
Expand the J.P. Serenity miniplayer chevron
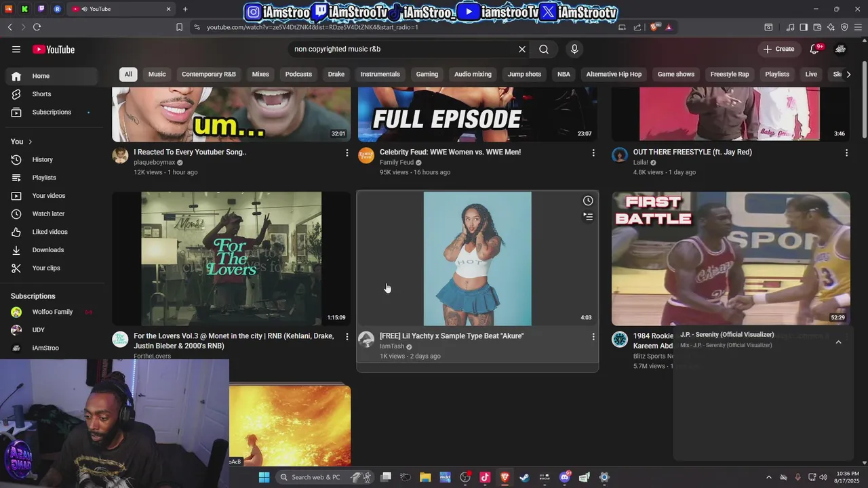[x=839, y=342]
